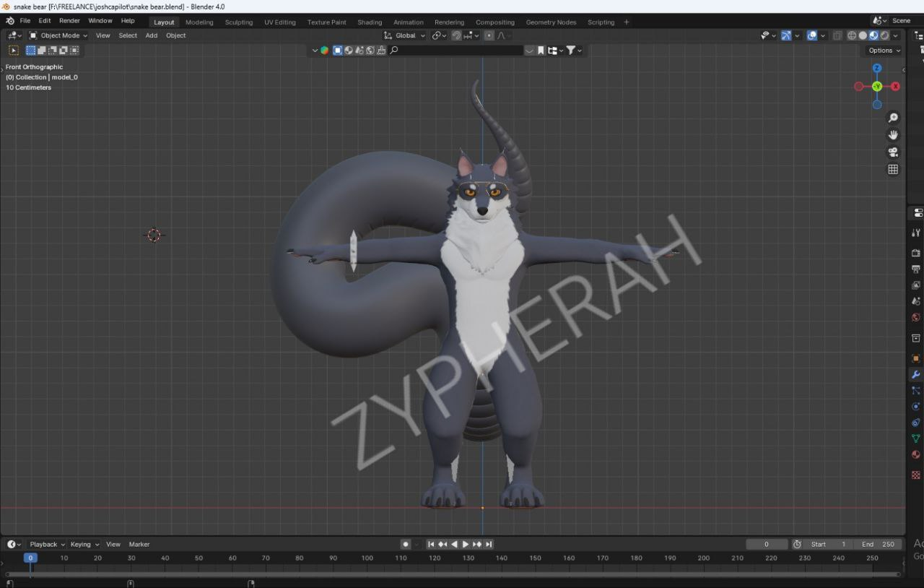This screenshot has width=924, height=588.
Task: Open the Tool properties tab icon
Action: point(916,233)
